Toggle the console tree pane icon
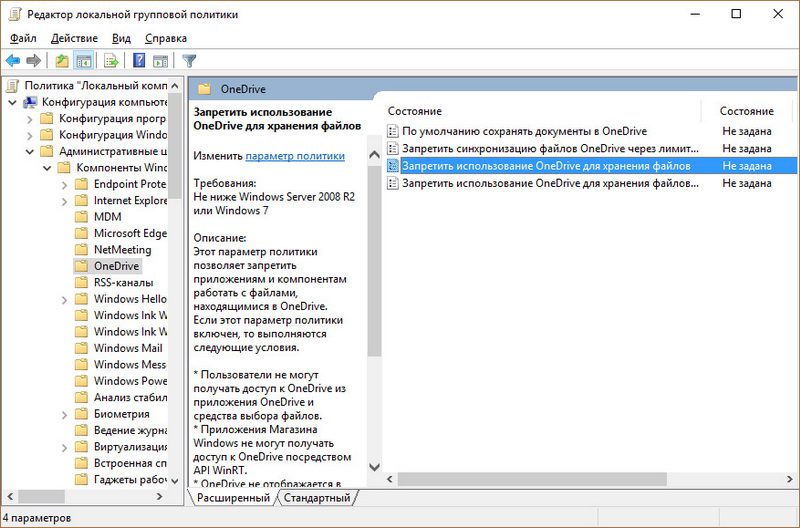Screen dimensions: 800x528 pos(84,61)
